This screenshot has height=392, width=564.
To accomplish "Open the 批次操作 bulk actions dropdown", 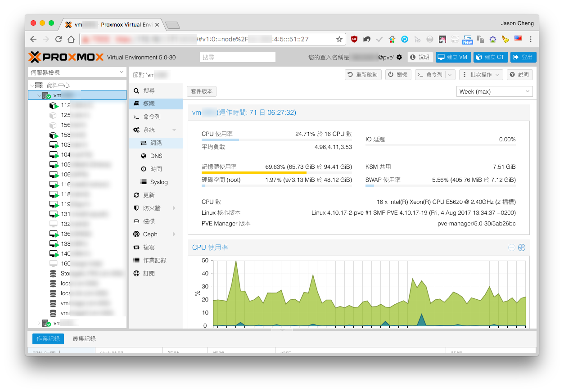I will tap(481, 75).
